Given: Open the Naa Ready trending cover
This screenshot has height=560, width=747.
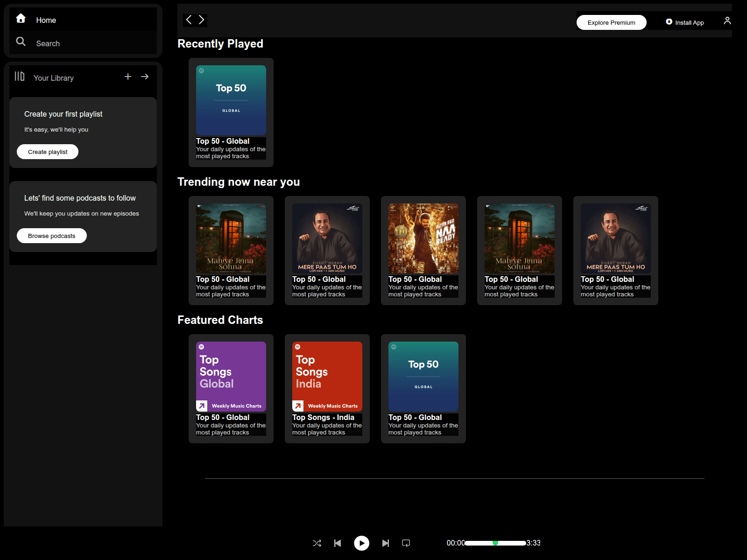Looking at the screenshot, I should point(423,238).
